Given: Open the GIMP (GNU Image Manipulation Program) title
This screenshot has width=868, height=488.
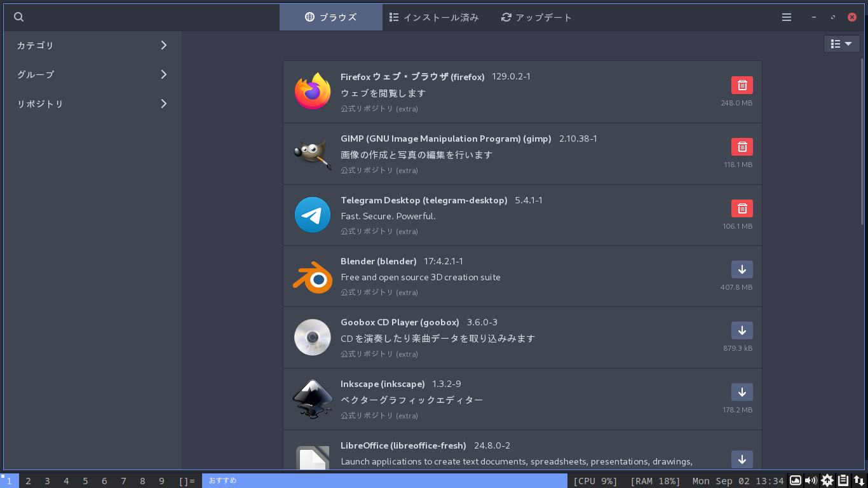Looking at the screenshot, I should 446,139.
